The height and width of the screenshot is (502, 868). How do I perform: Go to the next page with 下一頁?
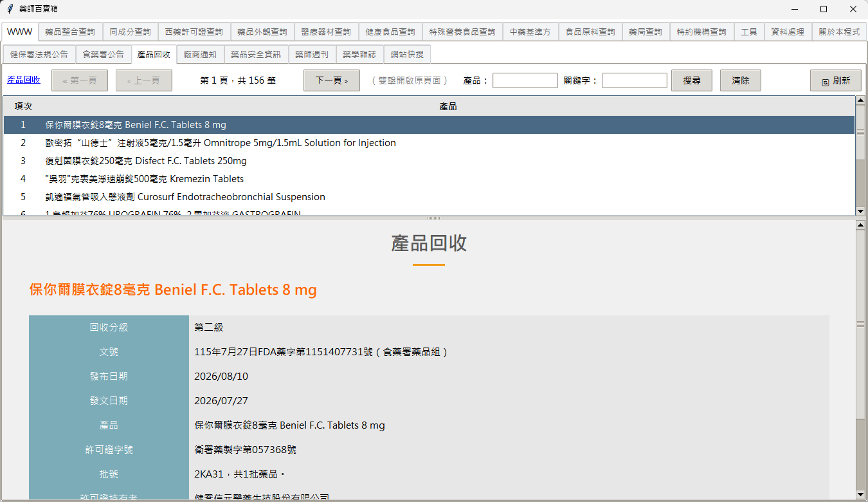[331, 80]
